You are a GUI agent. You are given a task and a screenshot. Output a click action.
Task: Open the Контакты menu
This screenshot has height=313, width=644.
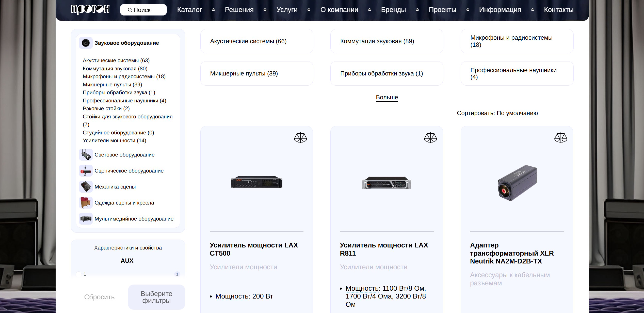559,10
